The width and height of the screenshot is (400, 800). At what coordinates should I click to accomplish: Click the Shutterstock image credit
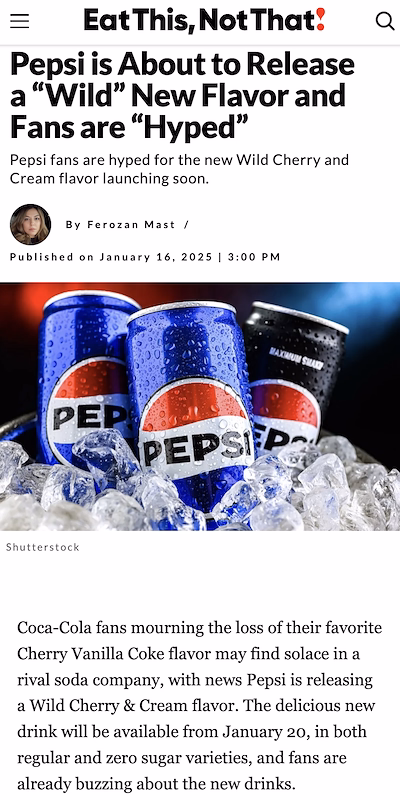point(43,547)
